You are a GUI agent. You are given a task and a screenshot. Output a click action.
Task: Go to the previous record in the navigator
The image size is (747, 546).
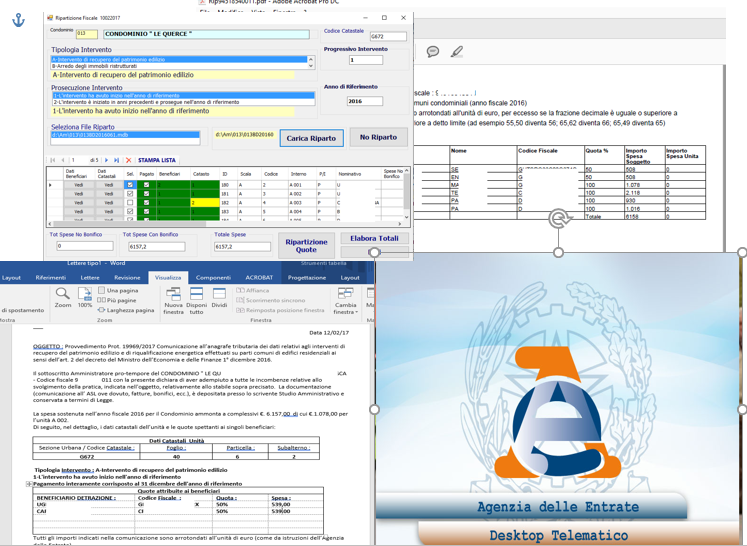pos(62,160)
